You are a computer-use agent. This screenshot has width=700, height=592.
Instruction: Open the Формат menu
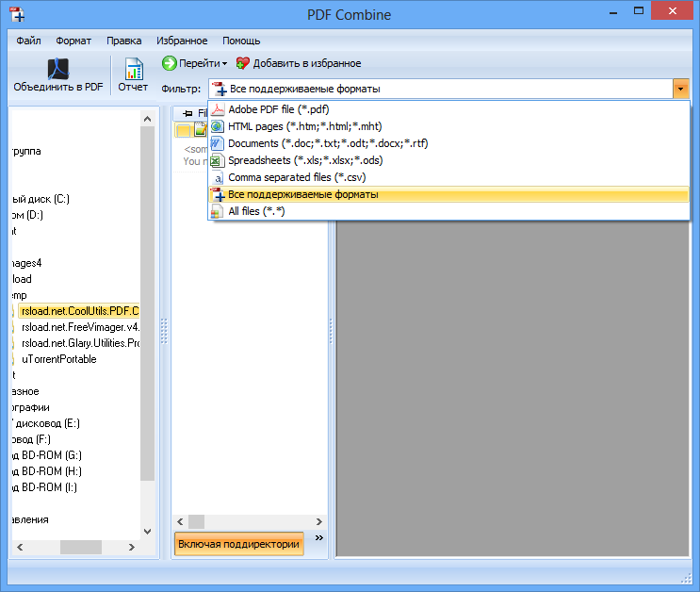point(73,41)
